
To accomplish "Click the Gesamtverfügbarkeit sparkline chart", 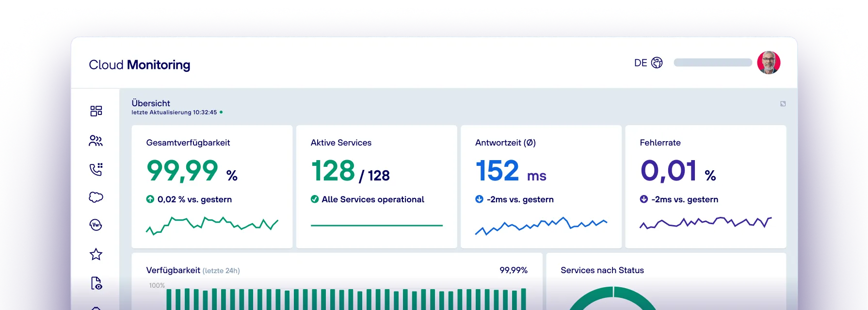I will click(212, 226).
